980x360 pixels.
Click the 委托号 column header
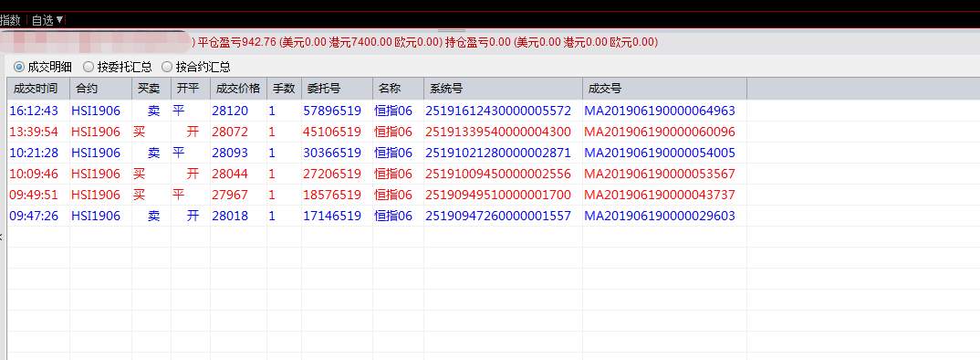coord(337,89)
